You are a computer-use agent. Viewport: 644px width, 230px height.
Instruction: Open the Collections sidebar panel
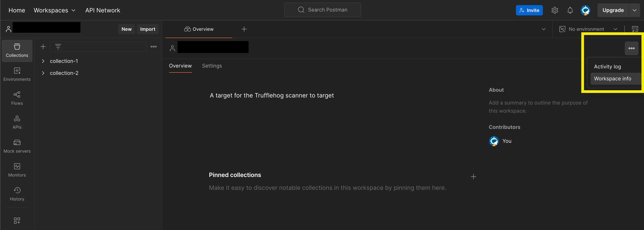pyautogui.click(x=17, y=51)
